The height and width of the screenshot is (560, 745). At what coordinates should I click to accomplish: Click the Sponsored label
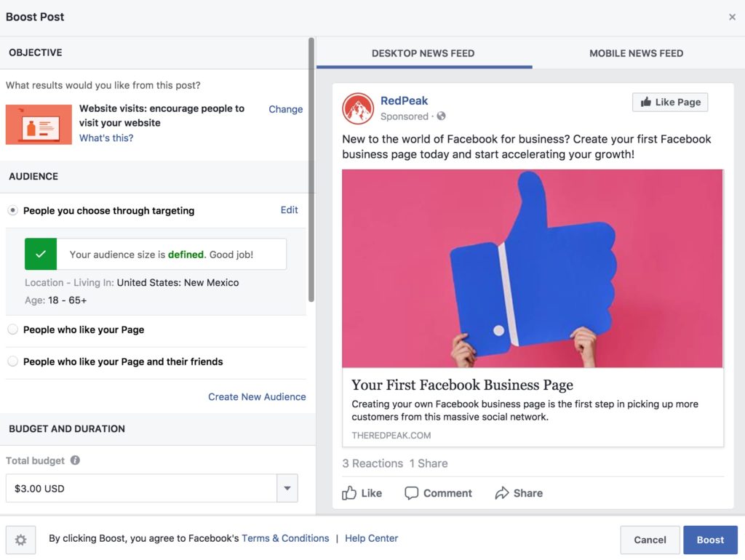tap(405, 116)
